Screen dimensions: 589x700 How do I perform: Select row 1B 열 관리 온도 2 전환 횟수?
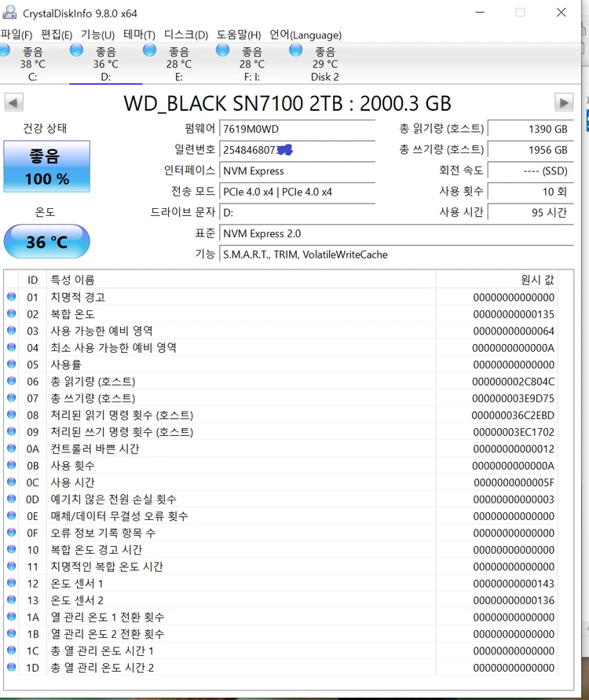coord(281,634)
